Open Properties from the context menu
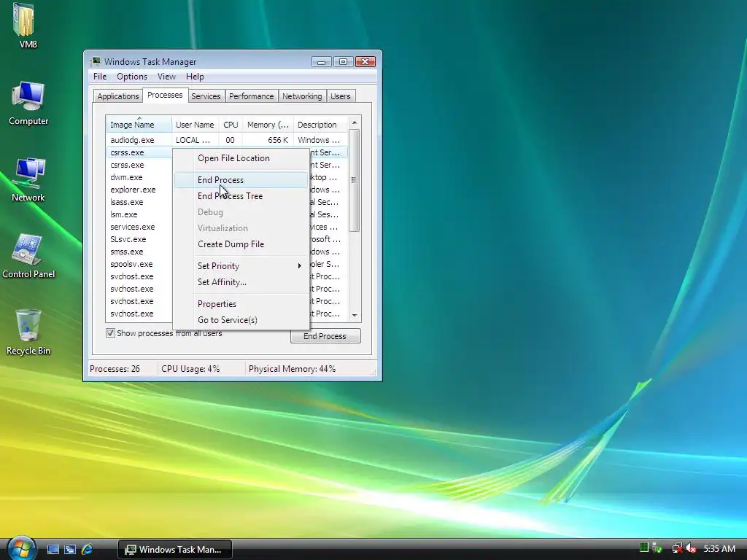This screenshot has height=560, width=747. click(x=241, y=304)
